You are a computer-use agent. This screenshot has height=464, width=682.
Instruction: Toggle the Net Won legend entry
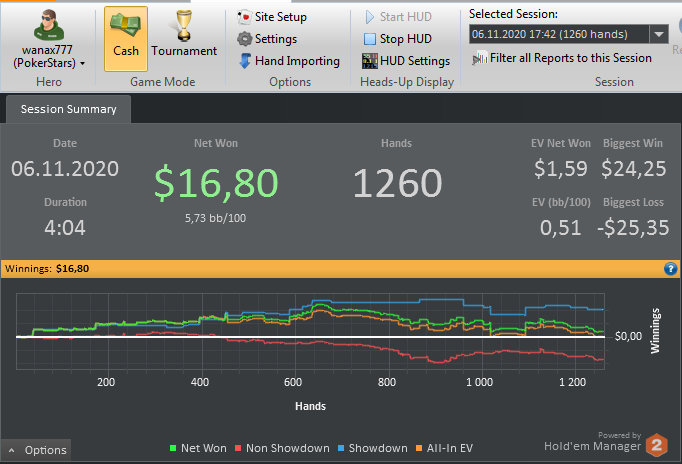pos(198,448)
